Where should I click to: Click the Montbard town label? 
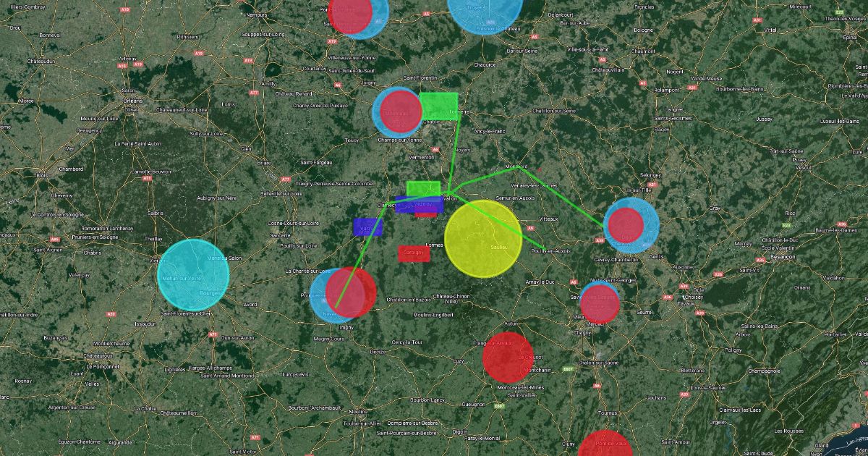click(x=516, y=166)
